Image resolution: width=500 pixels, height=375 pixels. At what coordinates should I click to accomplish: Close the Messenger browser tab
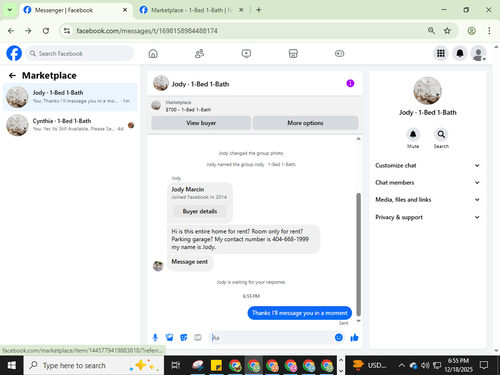pyautogui.click(x=125, y=10)
